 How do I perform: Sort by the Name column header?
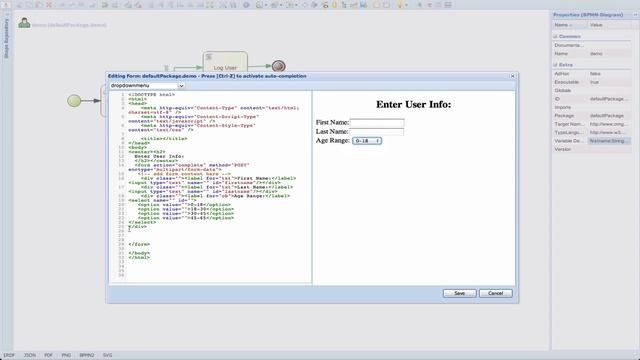click(570, 25)
